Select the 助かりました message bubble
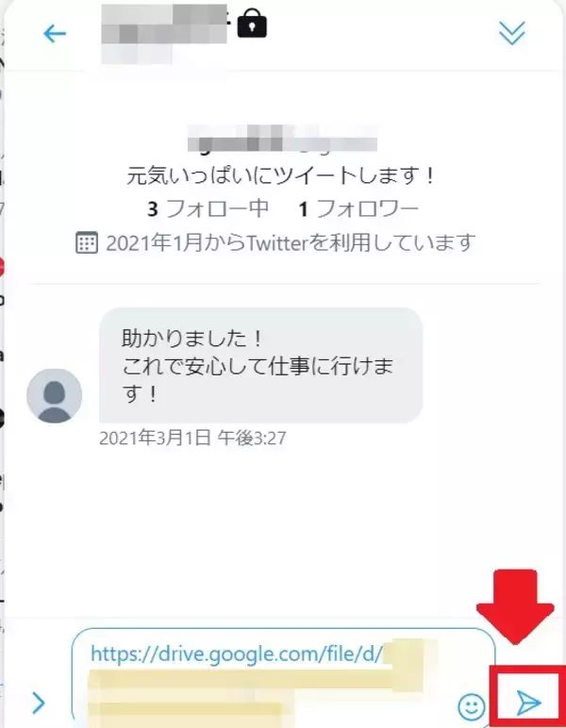Image resolution: width=566 pixels, height=728 pixels. point(261,365)
